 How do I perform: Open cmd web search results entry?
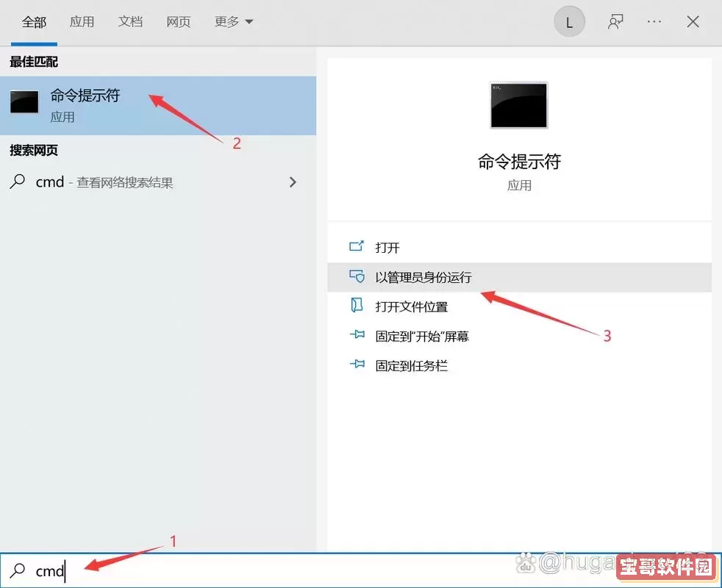click(158, 182)
